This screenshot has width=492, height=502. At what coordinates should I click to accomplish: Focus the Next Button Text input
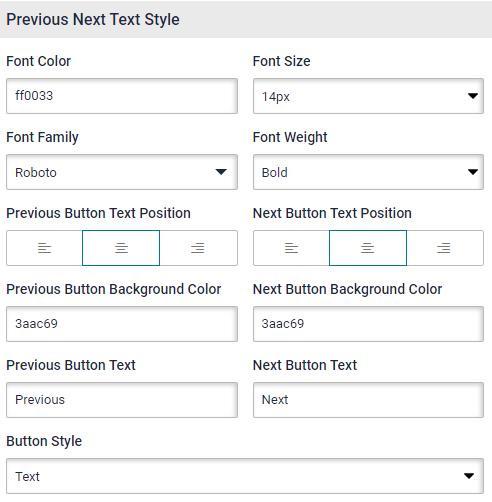point(368,400)
